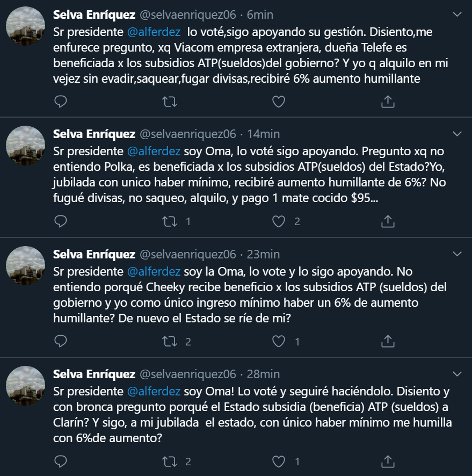Share the 14min Polka tweet
Screen dimensions: 472x476
[388, 221]
